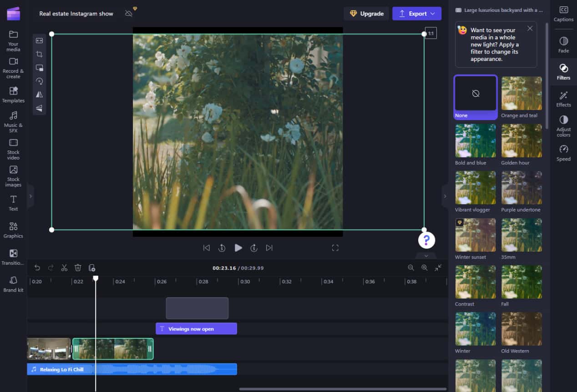This screenshot has height=392, width=577.
Task: Toggle picture-in-picture layout icon
Action: pyautogui.click(x=40, y=68)
